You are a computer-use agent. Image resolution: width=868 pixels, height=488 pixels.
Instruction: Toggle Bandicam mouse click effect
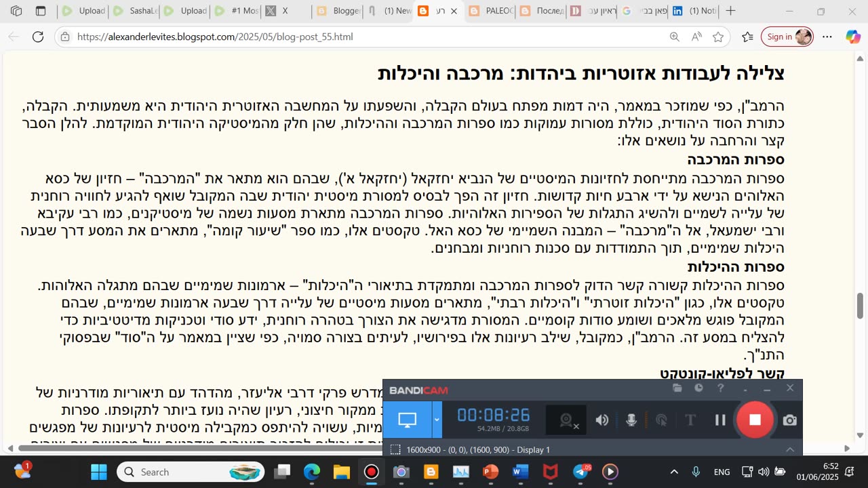[661, 420]
